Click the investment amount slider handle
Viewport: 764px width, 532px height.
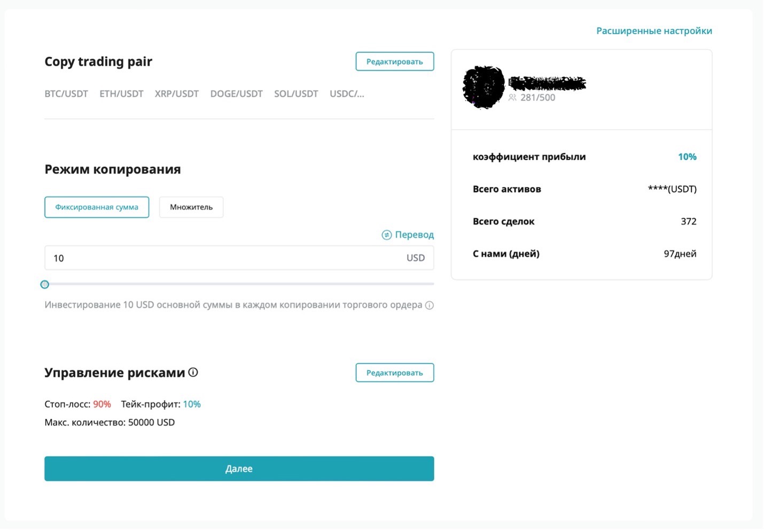point(45,285)
